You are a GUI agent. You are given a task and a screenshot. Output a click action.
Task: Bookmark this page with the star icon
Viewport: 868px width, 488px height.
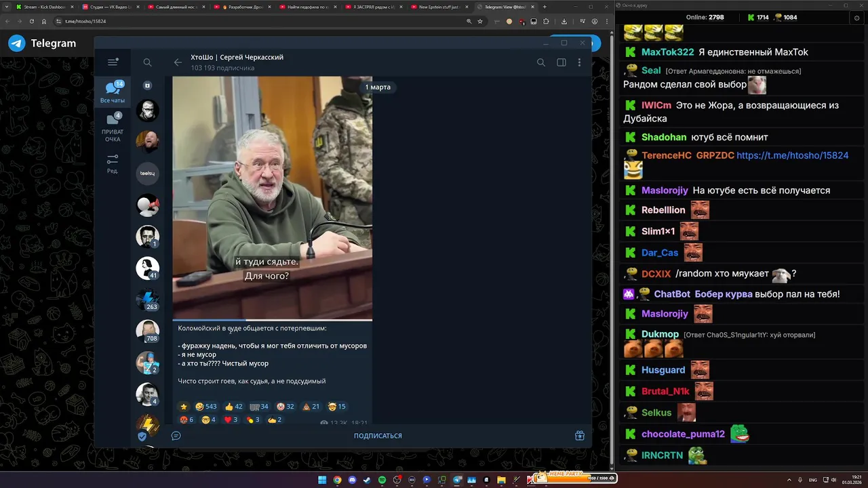[480, 21]
